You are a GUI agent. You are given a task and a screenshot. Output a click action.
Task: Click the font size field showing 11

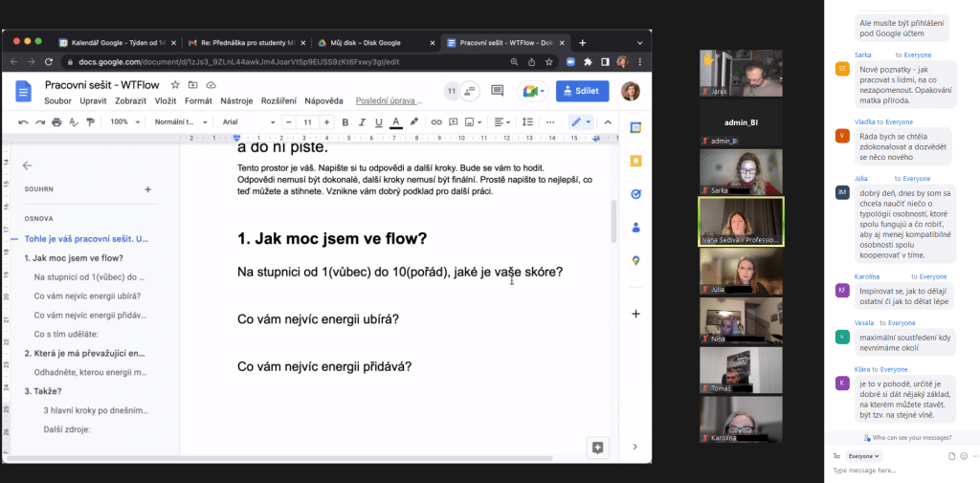pyautogui.click(x=307, y=121)
